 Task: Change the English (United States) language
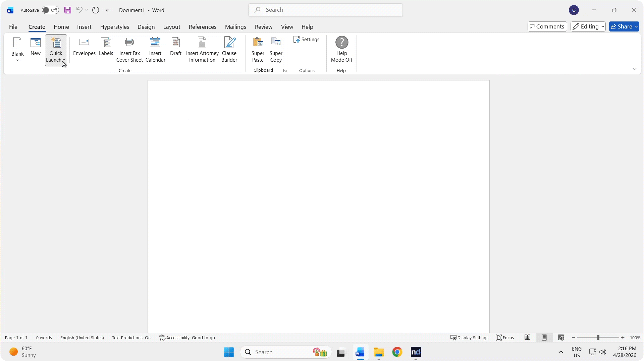(82, 338)
